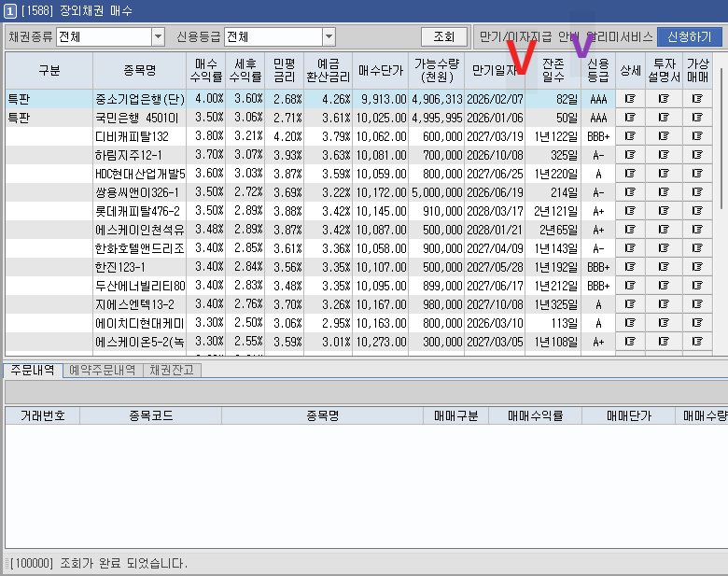Open detail icon for 에이치디현대케미 row
Viewport: 728px width, 576px height.
point(630,323)
